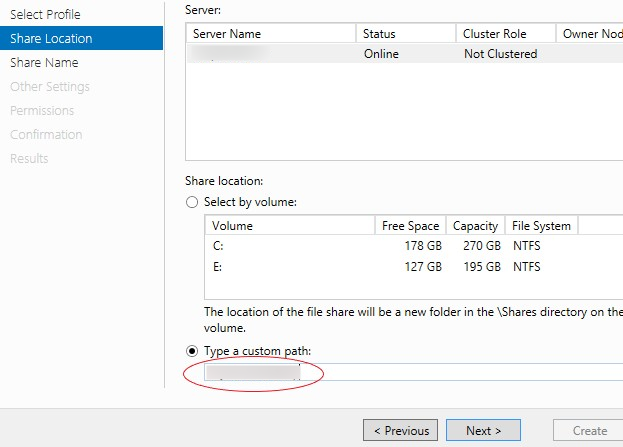The height and width of the screenshot is (447, 623).
Task: Go to the Share Name step
Action: coord(44,63)
